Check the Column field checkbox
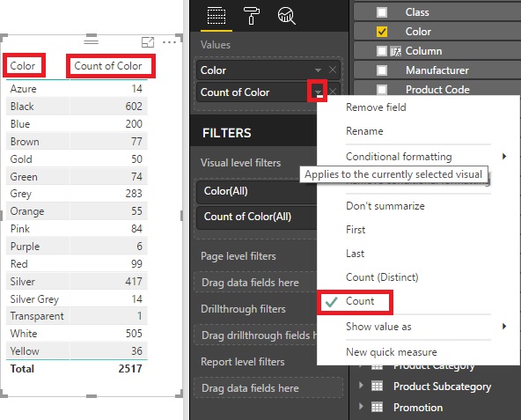521x420 pixels. (x=382, y=51)
